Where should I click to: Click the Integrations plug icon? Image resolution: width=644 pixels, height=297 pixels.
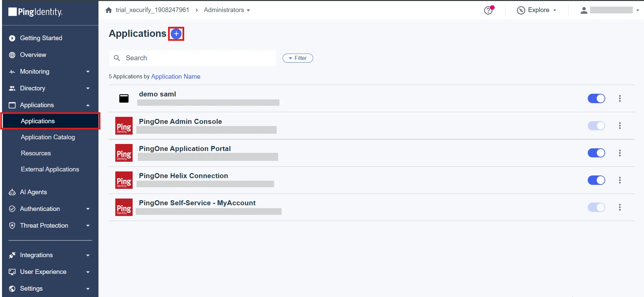12,255
